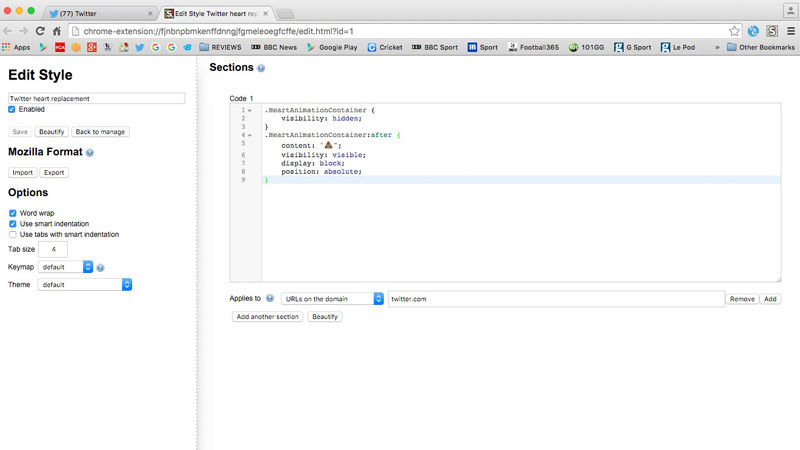Expand the Theme dropdown

point(85,285)
